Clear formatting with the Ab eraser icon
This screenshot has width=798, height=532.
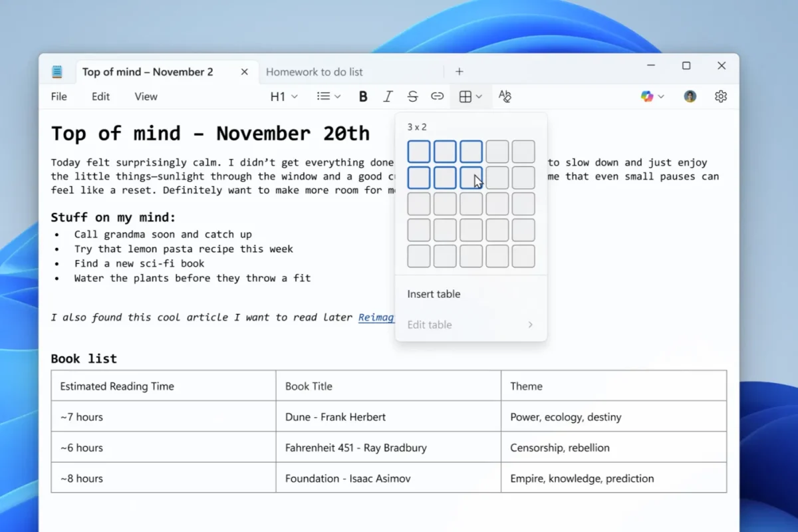click(505, 96)
